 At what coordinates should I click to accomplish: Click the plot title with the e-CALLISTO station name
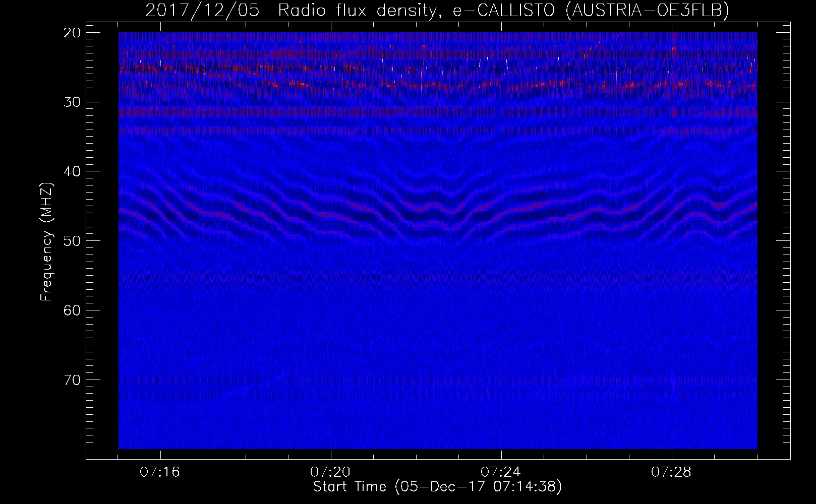click(437, 10)
